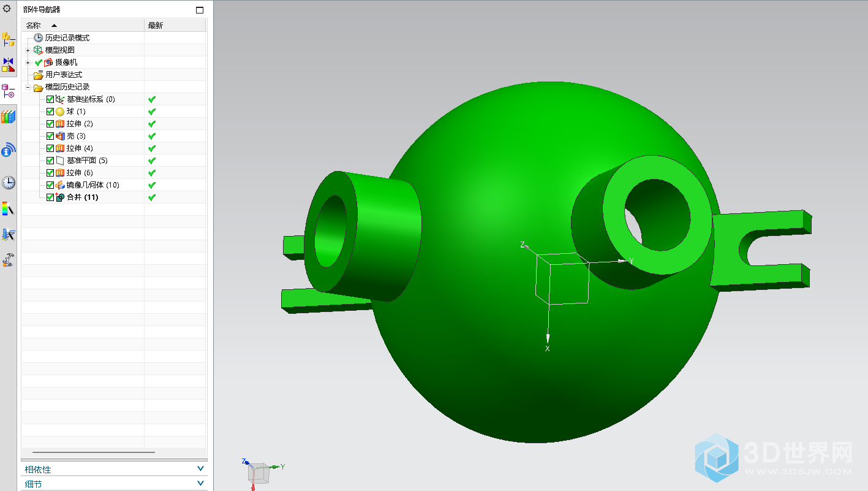Click the 名称 column sort arrow
The width and height of the screenshot is (868, 491).
click(54, 26)
